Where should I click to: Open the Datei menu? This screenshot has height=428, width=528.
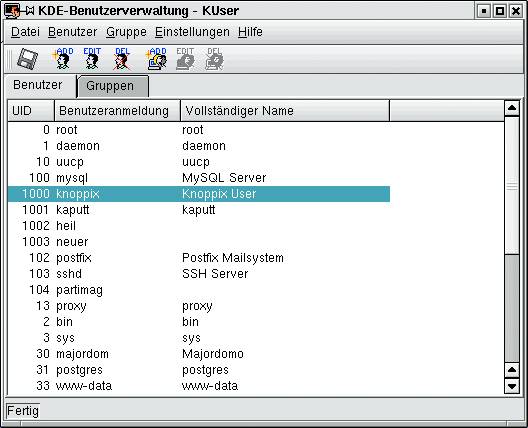[25, 32]
